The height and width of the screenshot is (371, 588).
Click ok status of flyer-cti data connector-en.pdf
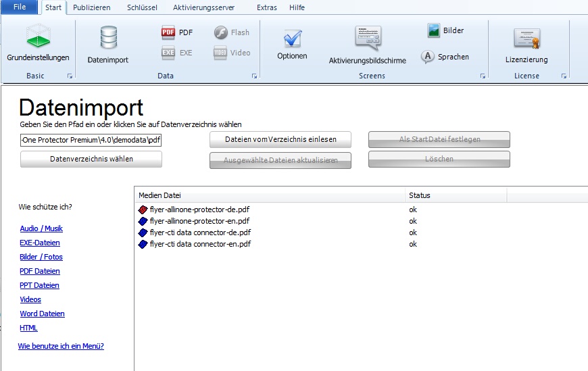[413, 244]
